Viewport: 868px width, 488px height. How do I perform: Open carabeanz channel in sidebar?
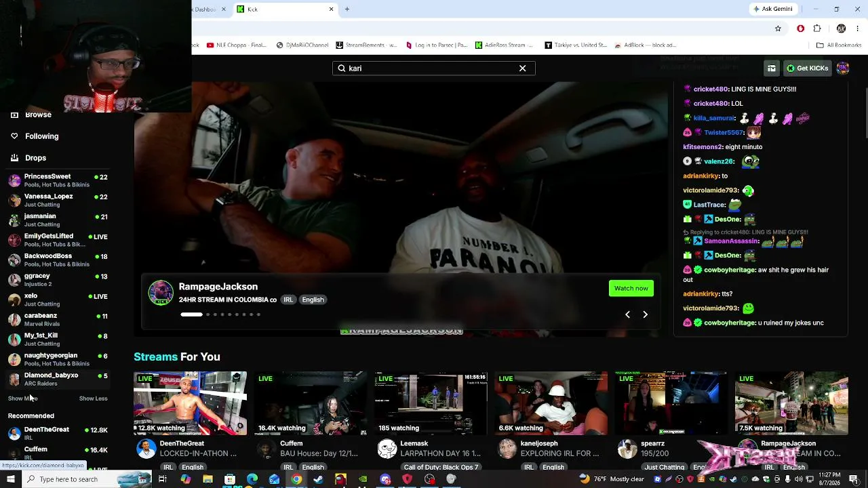coord(57,319)
